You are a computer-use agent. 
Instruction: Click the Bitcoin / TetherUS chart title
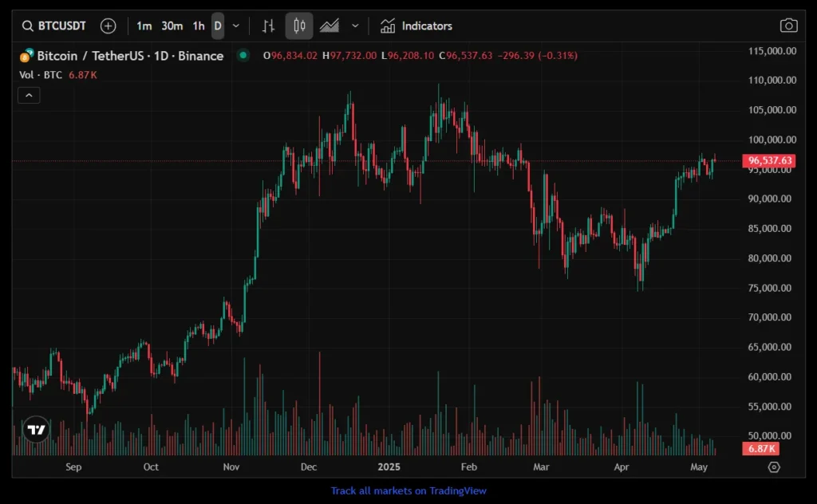click(x=130, y=56)
